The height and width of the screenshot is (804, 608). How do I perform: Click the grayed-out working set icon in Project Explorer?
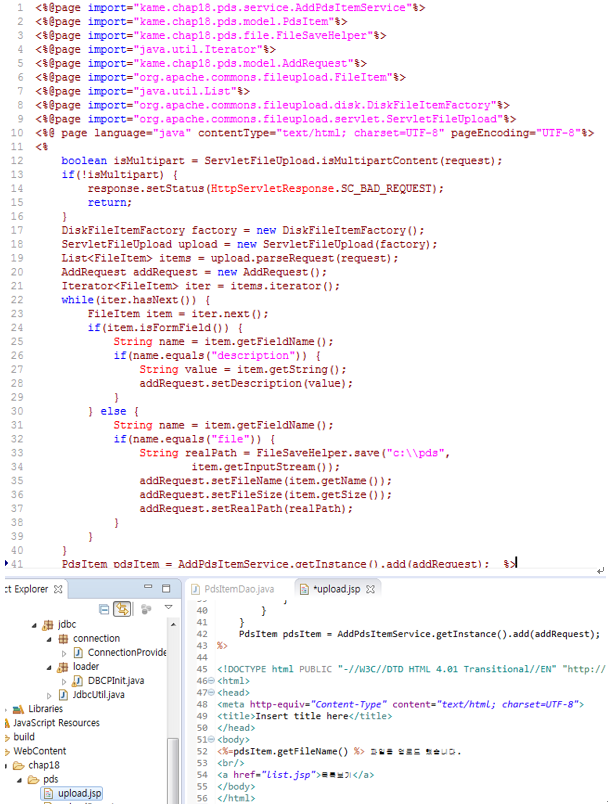click(146, 609)
